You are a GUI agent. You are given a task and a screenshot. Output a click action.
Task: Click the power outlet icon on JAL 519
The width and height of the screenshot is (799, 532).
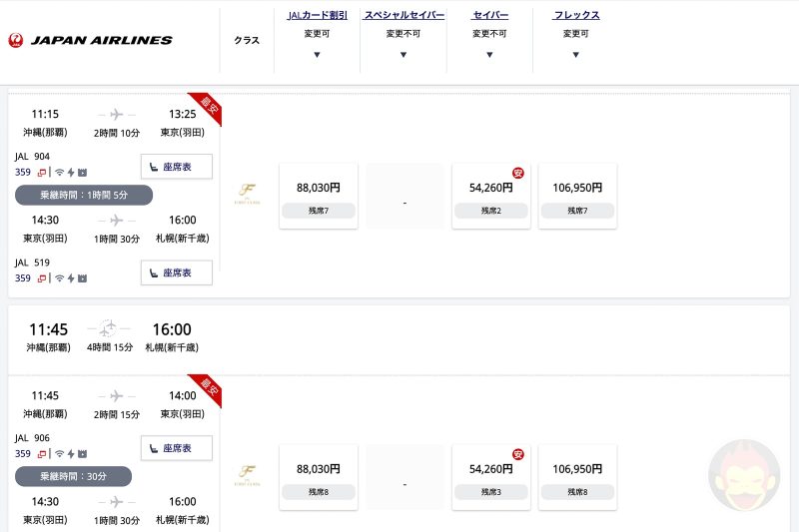tap(70, 278)
